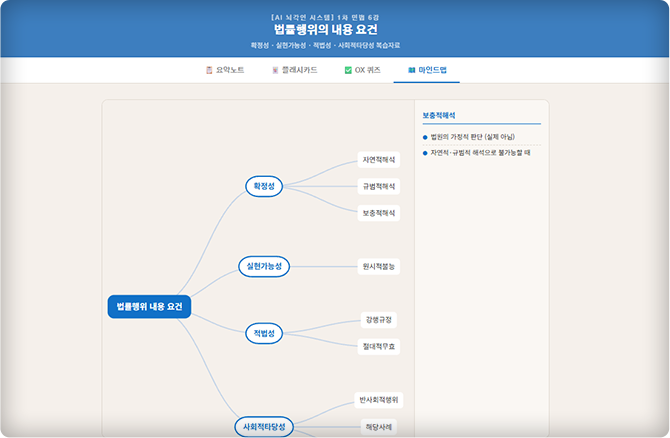This screenshot has width=670, height=438.
Task: Click the map icon beside 마인드맵
Action: pyautogui.click(x=411, y=70)
